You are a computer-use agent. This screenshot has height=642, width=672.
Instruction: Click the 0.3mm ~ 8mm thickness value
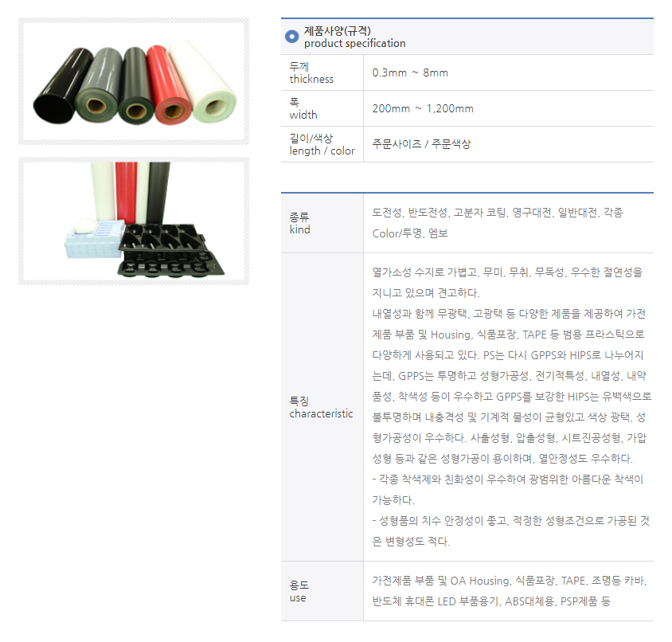tap(410, 73)
